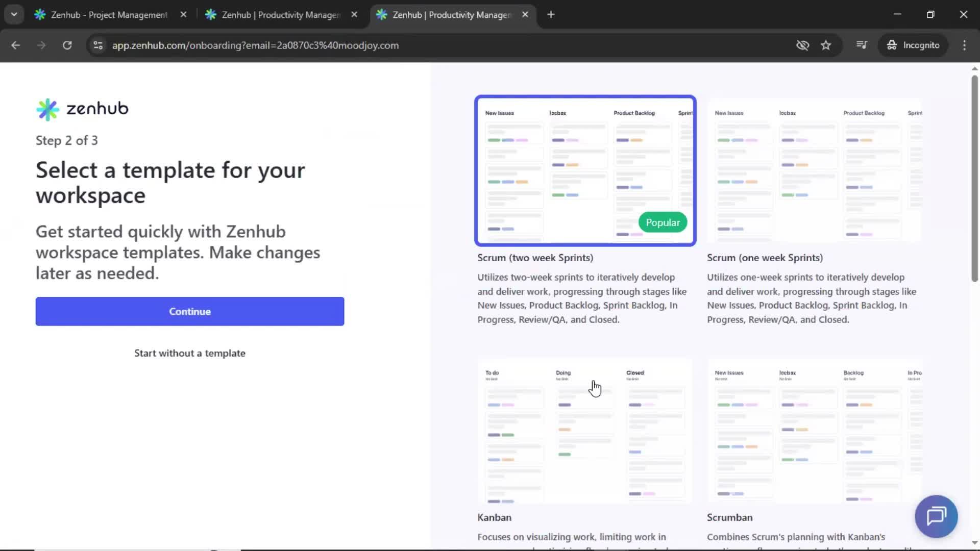Image resolution: width=980 pixels, height=551 pixels.
Task: Click the site information icon in address bar
Action: 97,45
